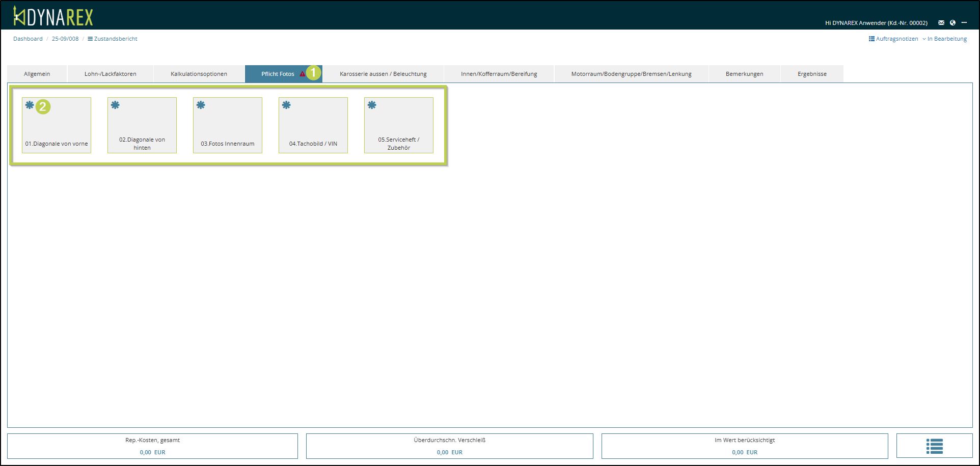Expand the In Bearbeitung status dropdown
This screenshot has width=980, height=466.
(x=944, y=39)
